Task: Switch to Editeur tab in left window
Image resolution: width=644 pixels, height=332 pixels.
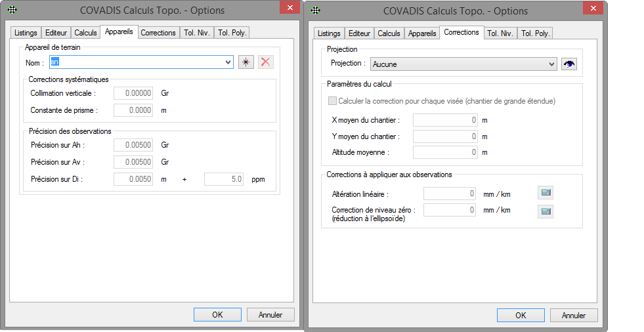Action: [56, 33]
